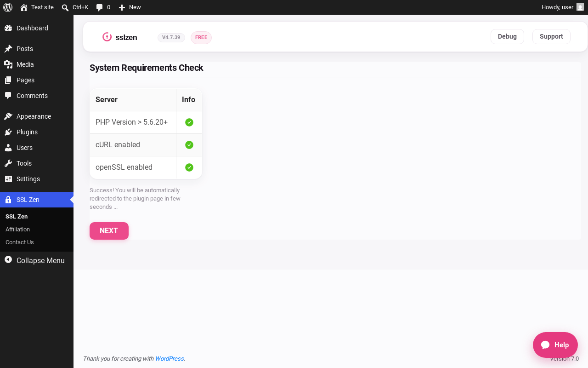Click the pink NEXT button
This screenshot has width=588, height=368.
(x=109, y=231)
